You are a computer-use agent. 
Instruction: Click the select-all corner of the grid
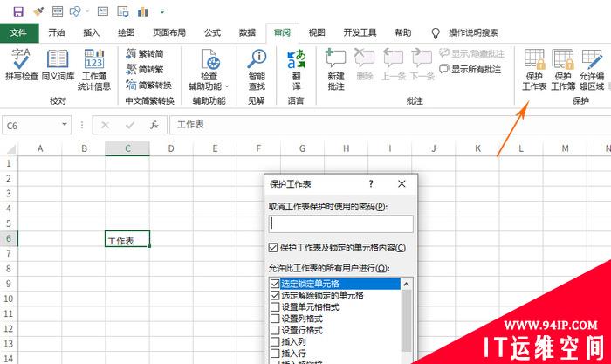coord(10,148)
